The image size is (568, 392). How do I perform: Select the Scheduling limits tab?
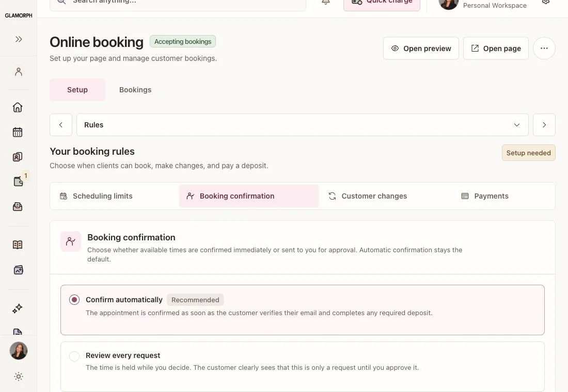pyautogui.click(x=115, y=196)
